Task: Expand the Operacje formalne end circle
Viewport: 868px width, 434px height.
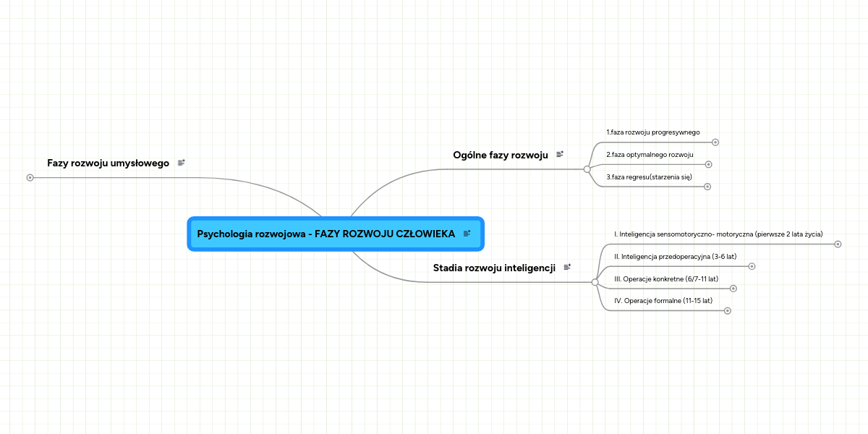Action: click(x=728, y=311)
